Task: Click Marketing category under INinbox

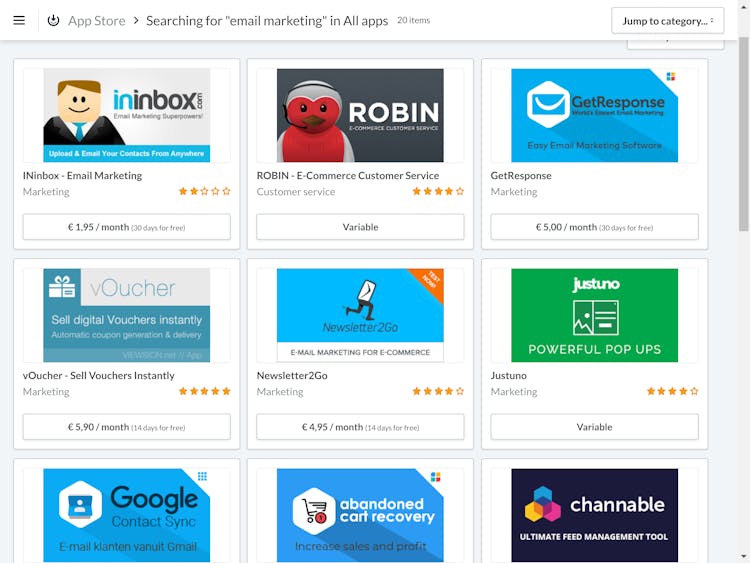Action: tap(46, 192)
